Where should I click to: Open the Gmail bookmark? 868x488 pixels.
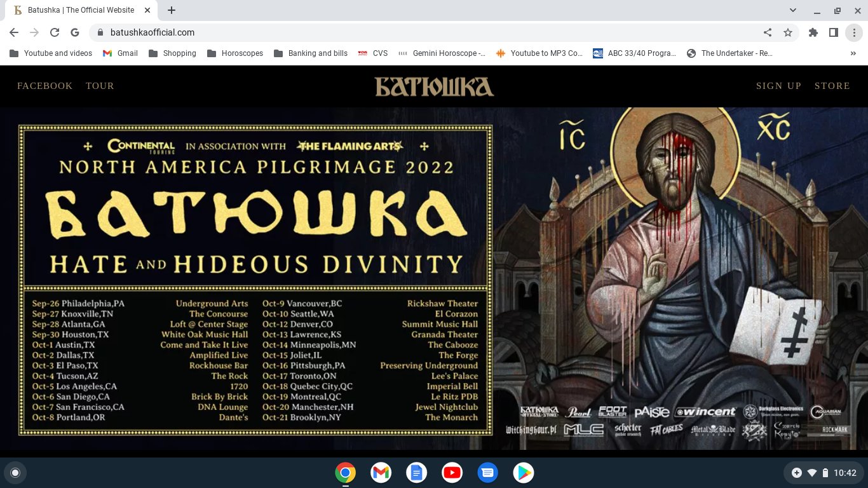pyautogui.click(x=121, y=53)
